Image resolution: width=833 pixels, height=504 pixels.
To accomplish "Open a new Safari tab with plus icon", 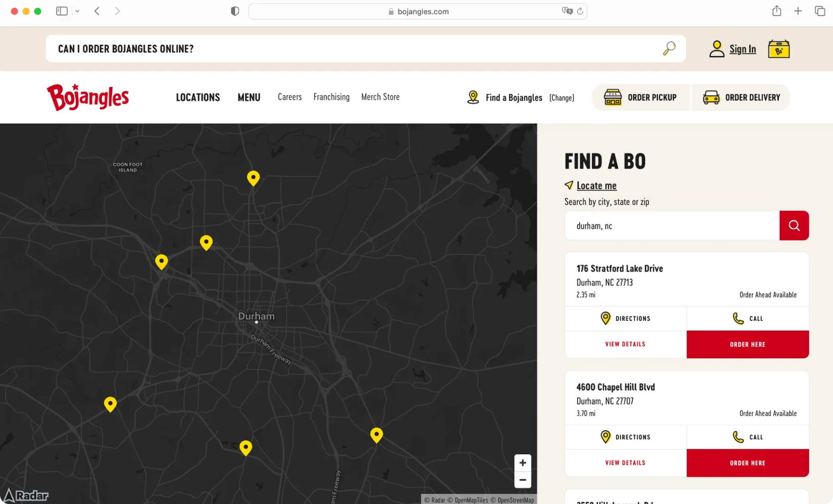I will pos(797,11).
